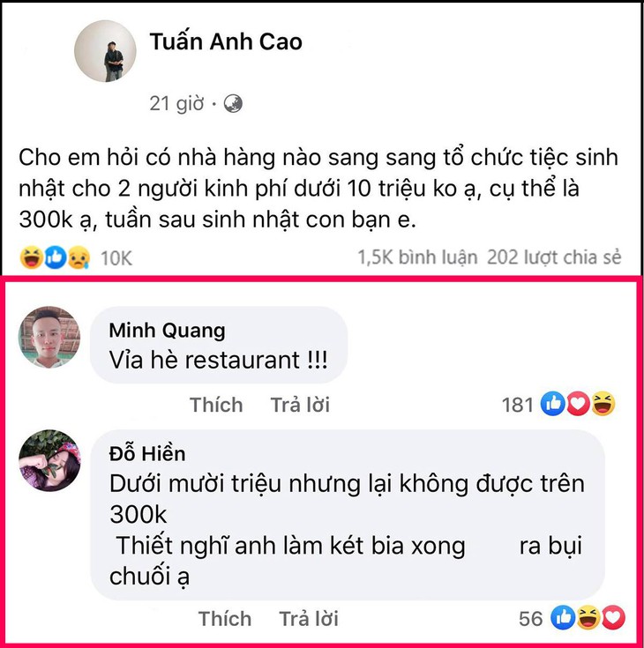This screenshot has width=644, height=648.
Task: Click the Haha reaction icon on the post
Action: 32,257
